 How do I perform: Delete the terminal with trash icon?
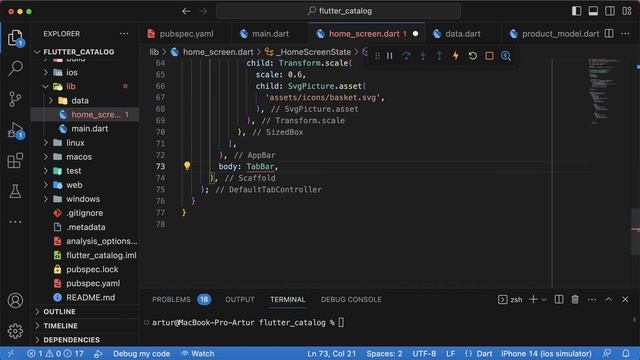click(575, 300)
